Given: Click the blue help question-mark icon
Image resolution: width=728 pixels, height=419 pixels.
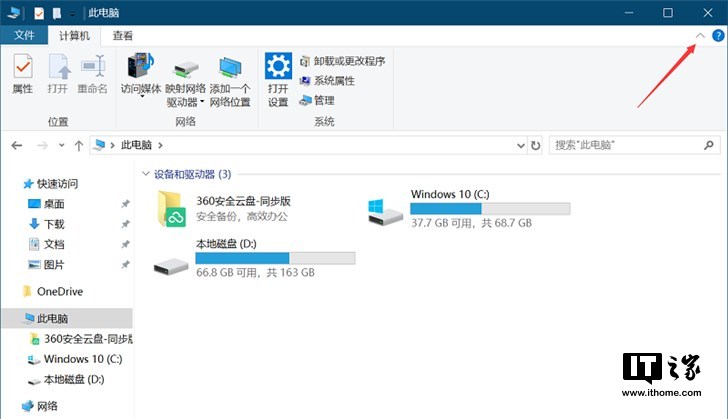Looking at the screenshot, I should point(718,35).
